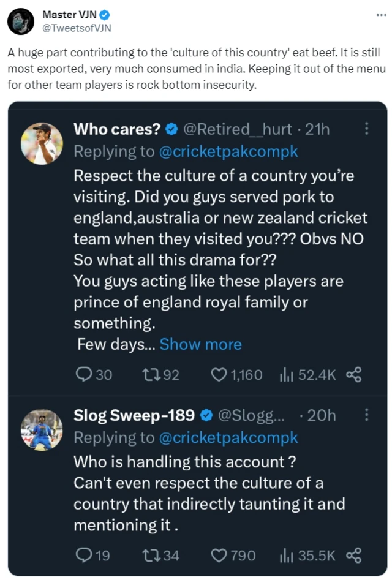Open @cricketpakcompk mention in the first reply
The width and height of the screenshot is (392, 588).
click(x=228, y=151)
